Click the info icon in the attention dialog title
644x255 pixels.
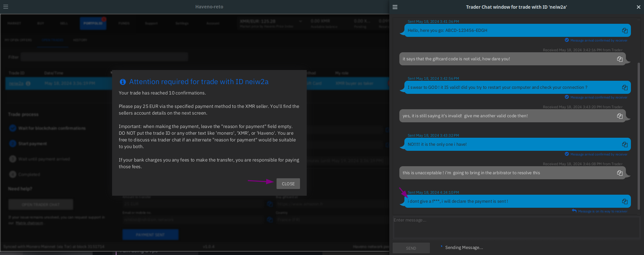[123, 82]
